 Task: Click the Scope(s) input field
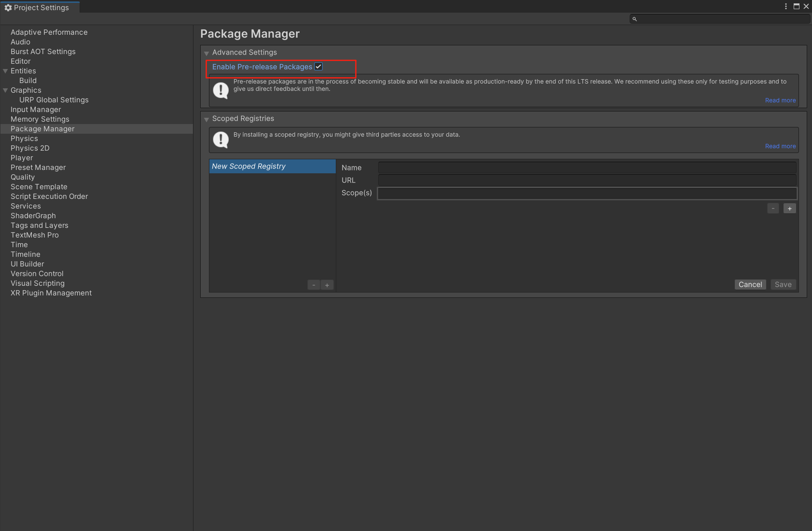pos(587,193)
